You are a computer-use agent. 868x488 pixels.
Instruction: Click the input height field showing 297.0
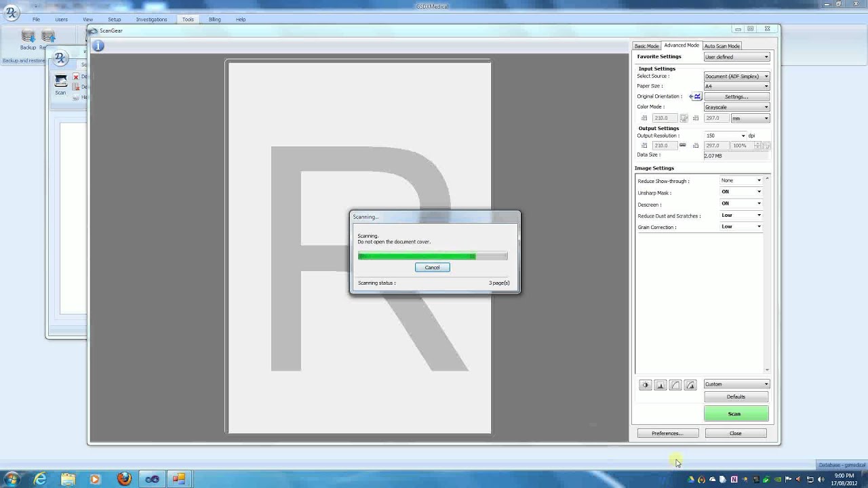pyautogui.click(x=717, y=118)
